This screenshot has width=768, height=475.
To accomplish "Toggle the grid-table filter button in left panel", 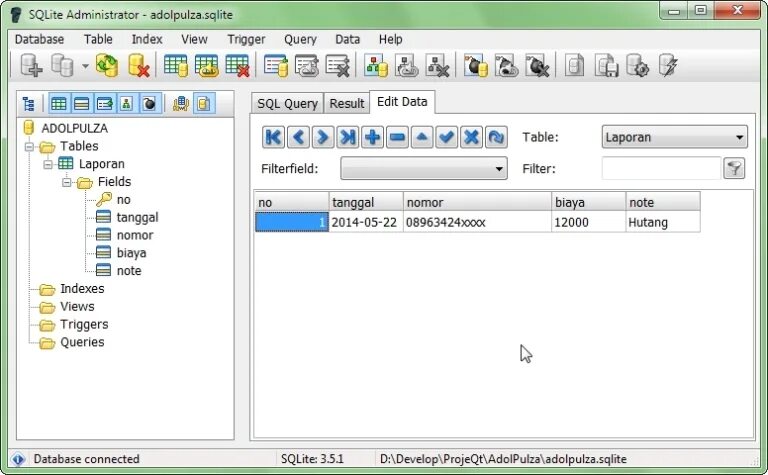I will [x=59, y=104].
